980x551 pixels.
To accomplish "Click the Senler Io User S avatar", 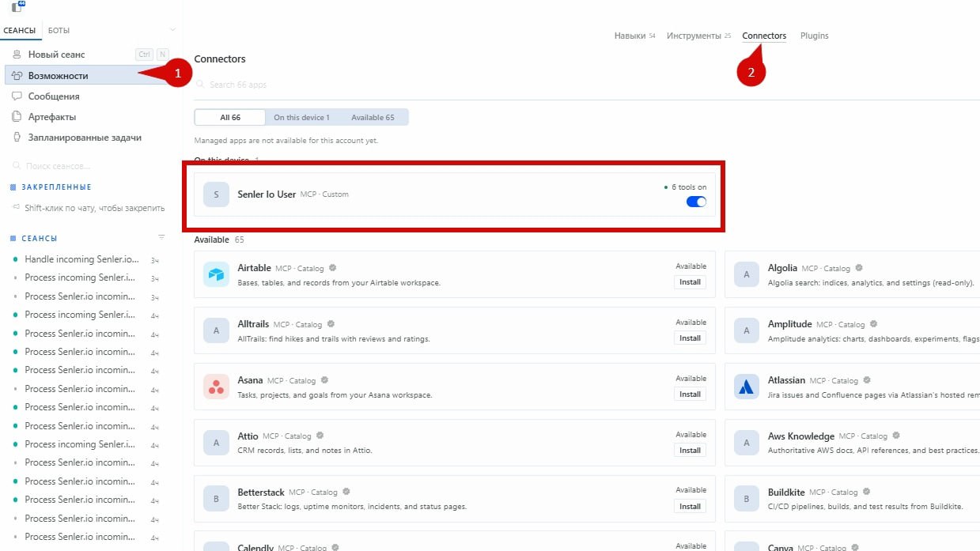I will coord(216,194).
